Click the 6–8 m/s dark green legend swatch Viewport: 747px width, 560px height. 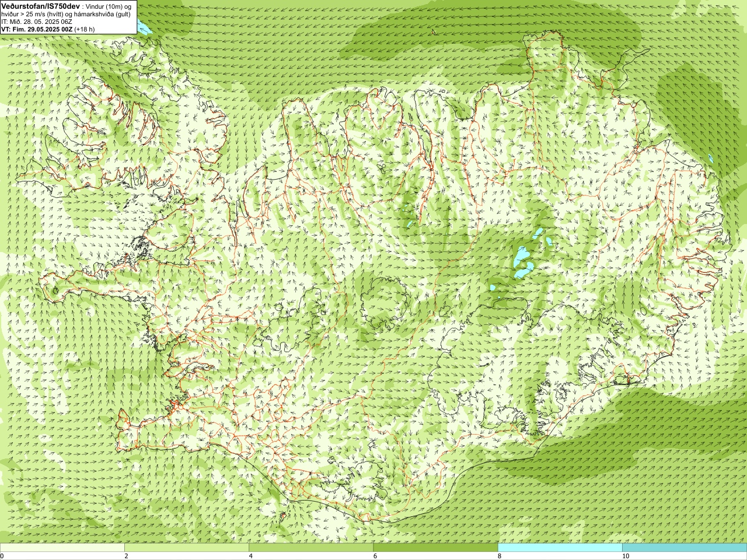click(435, 548)
